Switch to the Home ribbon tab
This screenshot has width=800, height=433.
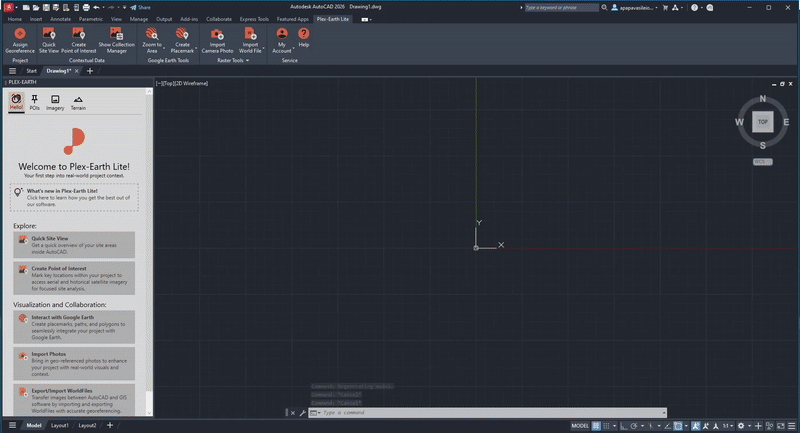pyautogui.click(x=15, y=19)
